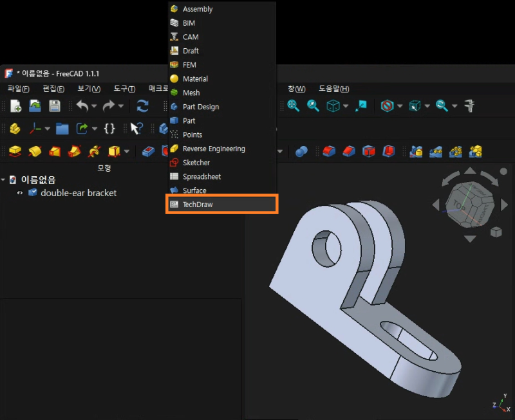Viewport: 515px width, 420px height.
Task: Open the sync view magnifier dropdown
Action: tap(454, 105)
